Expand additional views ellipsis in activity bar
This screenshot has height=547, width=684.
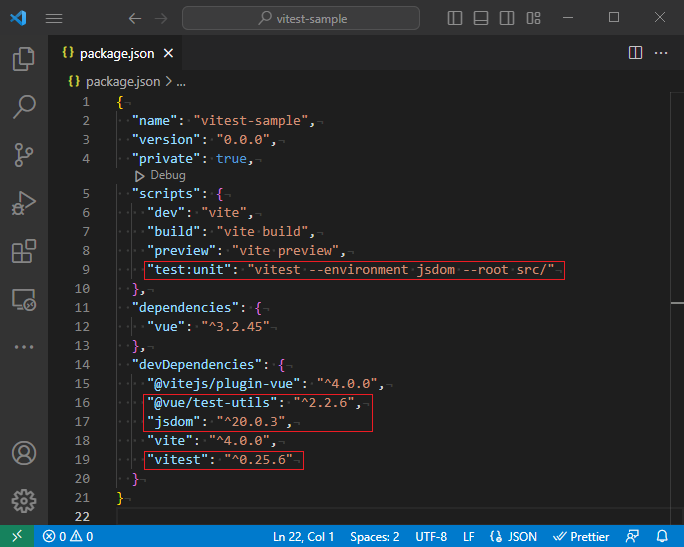coord(24,347)
